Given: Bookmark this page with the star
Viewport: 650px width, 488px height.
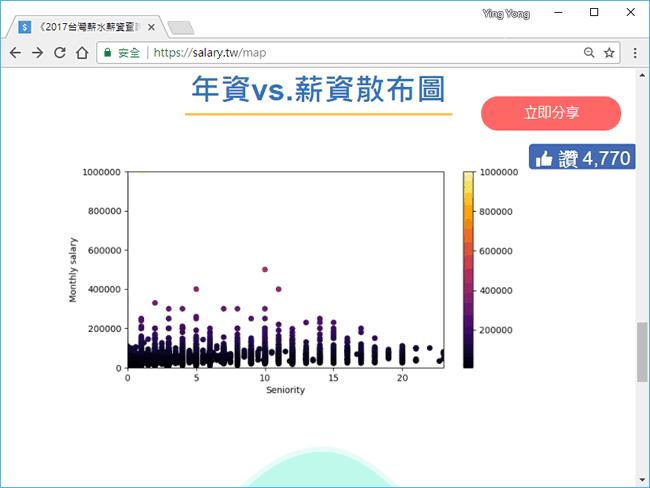Looking at the screenshot, I should pos(609,53).
